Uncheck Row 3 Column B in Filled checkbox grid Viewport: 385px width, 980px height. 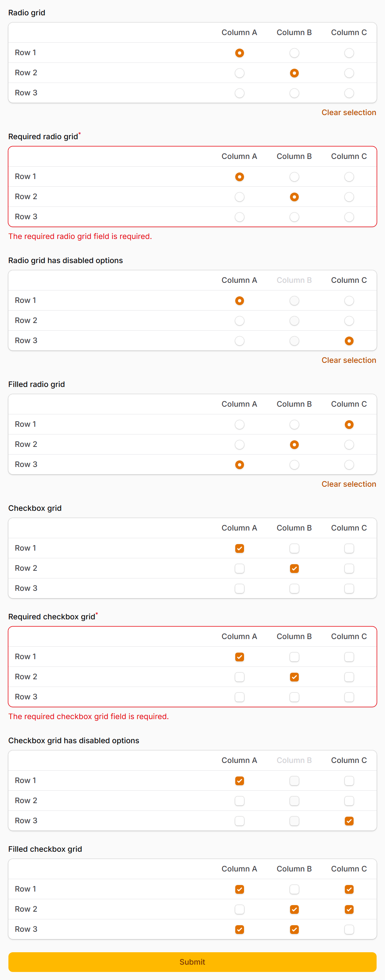(294, 930)
